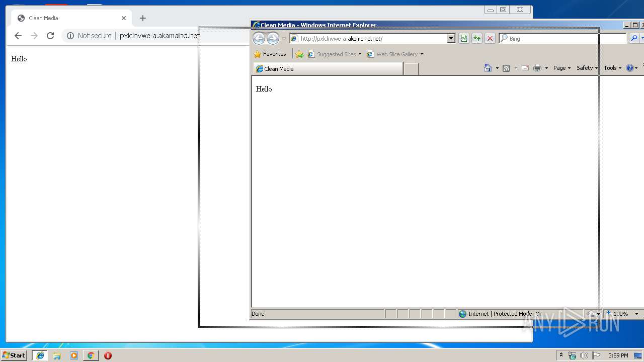The image size is (644, 362).
Task: Open Windows Media Player from the taskbar
Action: pyautogui.click(x=74, y=355)
